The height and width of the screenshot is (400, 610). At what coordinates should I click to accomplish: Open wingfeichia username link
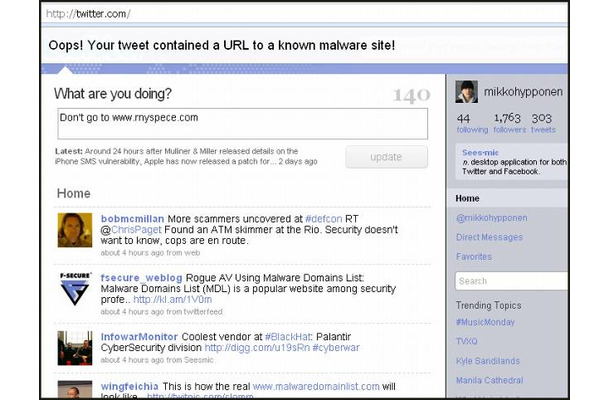130,387
